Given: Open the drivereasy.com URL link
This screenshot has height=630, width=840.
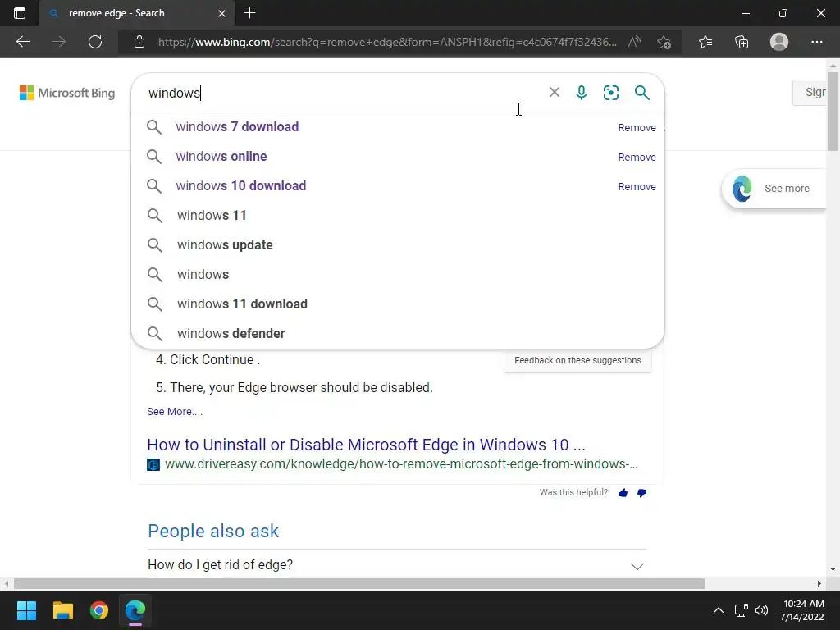Looking at the screenshot, I should pos(401,464).
